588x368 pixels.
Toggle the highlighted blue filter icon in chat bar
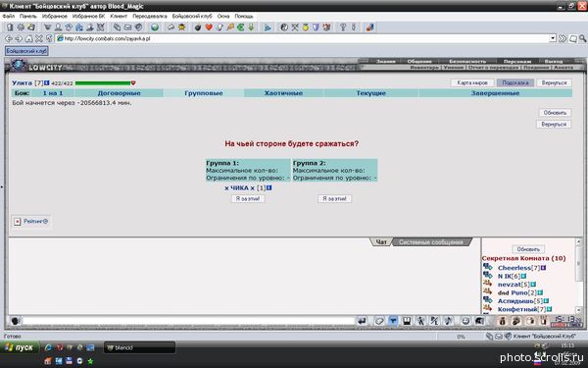[x=393, y=321]
